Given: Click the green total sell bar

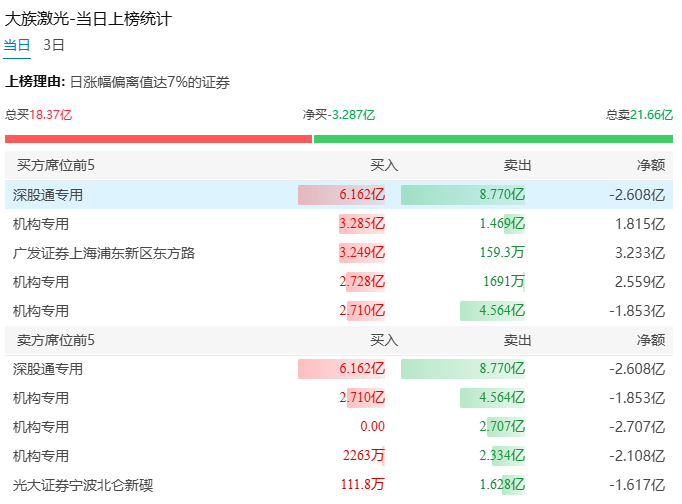Looking at the screenshot, I should (493, 139).
